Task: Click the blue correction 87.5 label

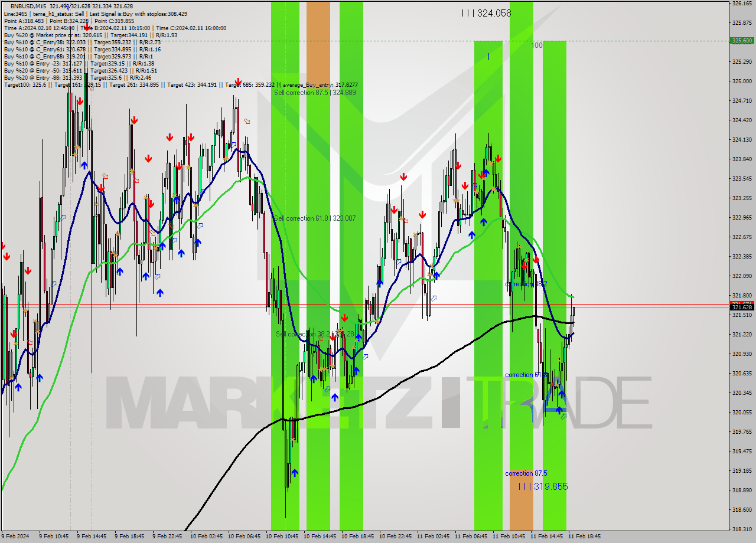Action: (526, 473)
